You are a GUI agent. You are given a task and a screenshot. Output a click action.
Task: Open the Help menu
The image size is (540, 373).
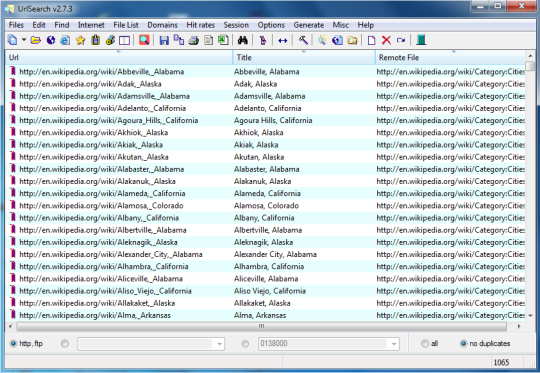tap(365, 25)
